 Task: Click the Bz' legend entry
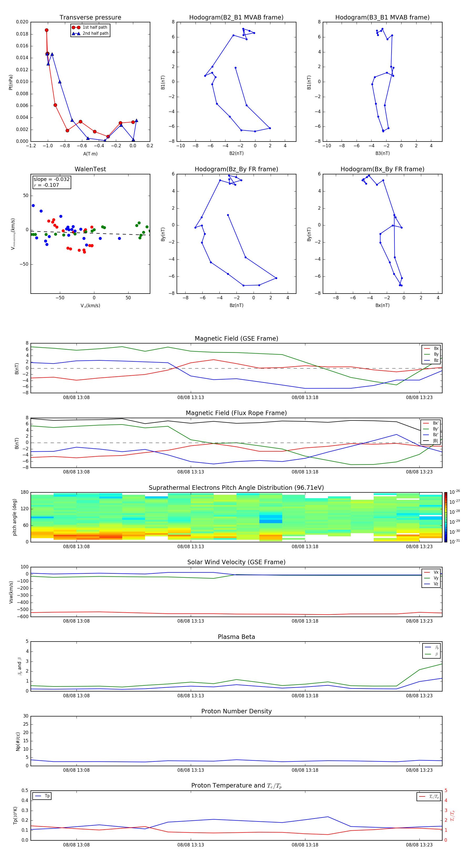click(431, 435)
